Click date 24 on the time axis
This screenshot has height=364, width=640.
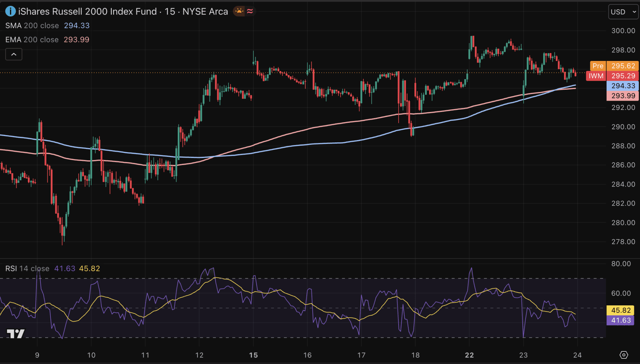tap(577, 355)
